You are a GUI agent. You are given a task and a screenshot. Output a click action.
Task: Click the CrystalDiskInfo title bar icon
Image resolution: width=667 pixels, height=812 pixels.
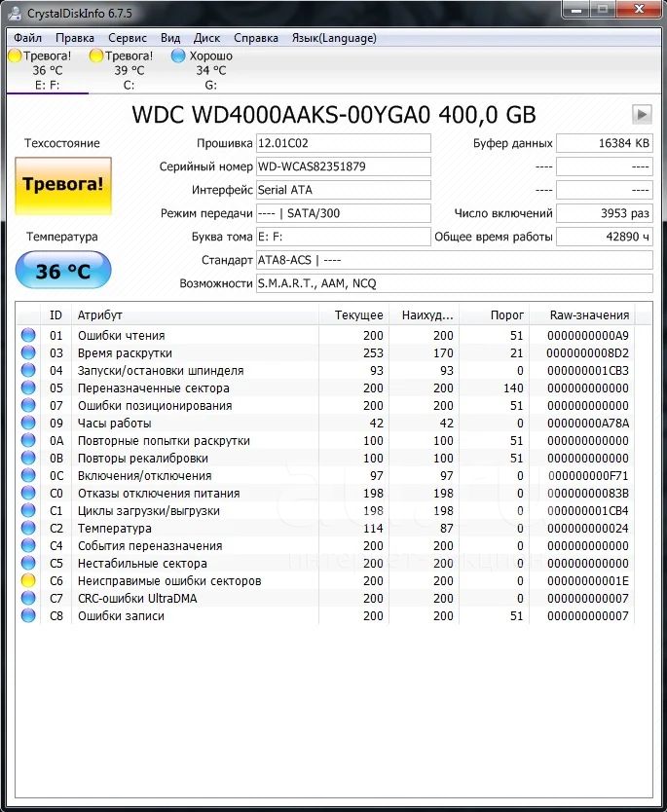15,13
